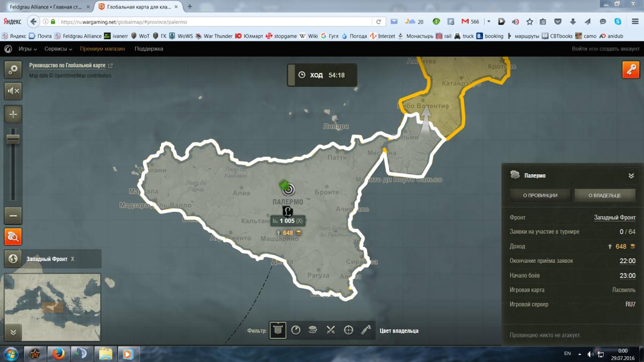
Task: Open the file explorer taskbar icon
Action: click(x=106, y=354)
